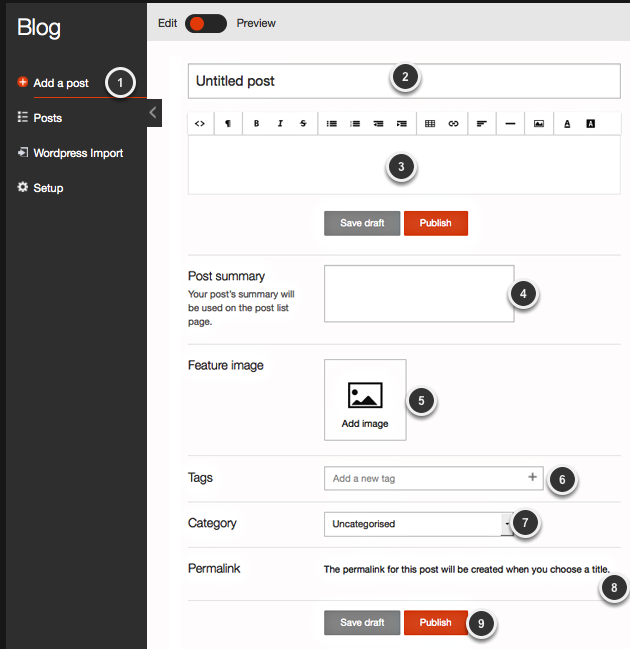Viewport: 630px width, 649px height.
Task: Click the bottom Publish button
Action: [x=435, y=622]
